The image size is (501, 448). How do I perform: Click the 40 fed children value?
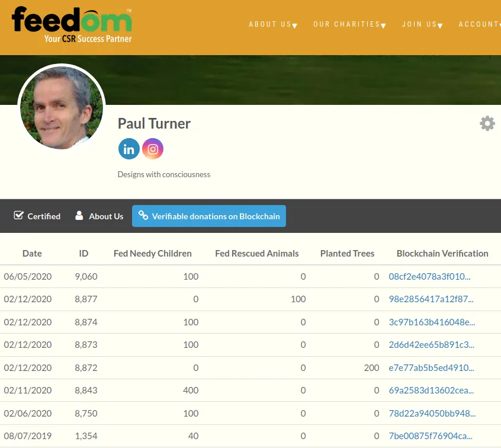pyautogui.click(x=193, y=436)
